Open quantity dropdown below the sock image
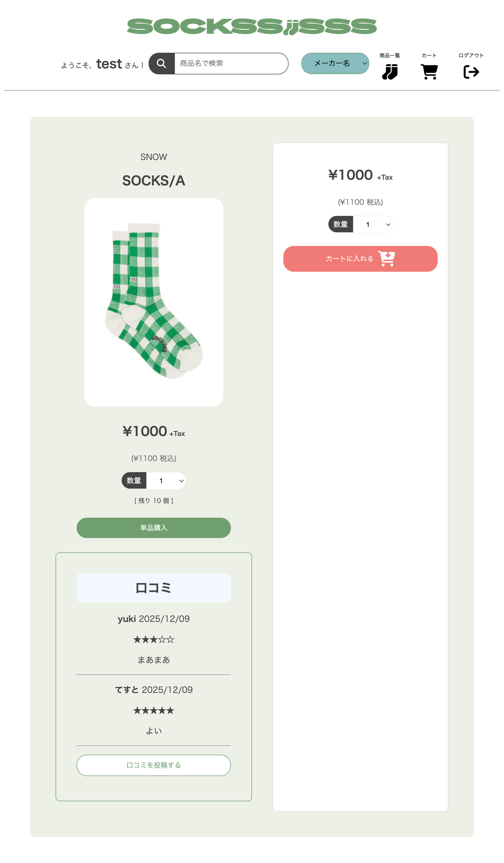This screenshot has width=504, height=863. pos(166,481)
